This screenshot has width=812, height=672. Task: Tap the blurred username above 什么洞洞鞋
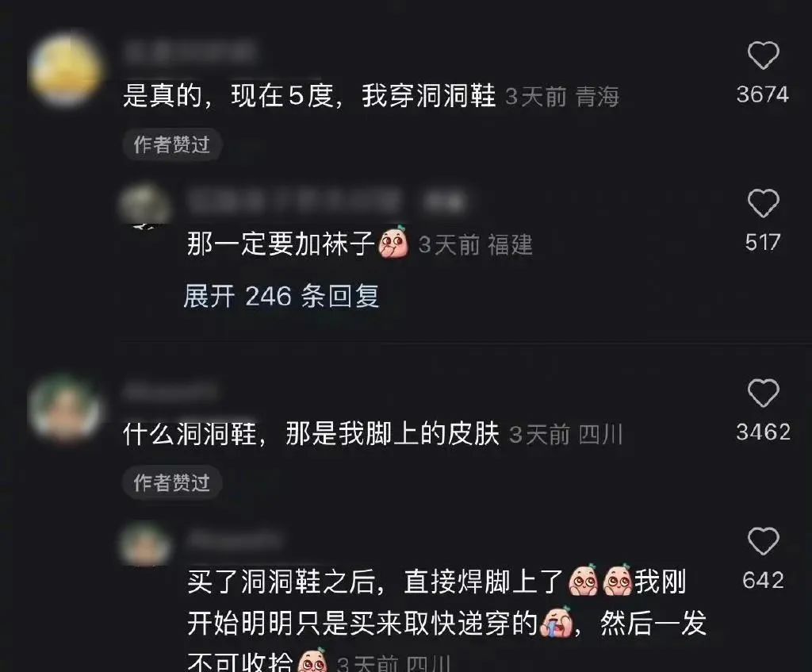tap(171, 391)
